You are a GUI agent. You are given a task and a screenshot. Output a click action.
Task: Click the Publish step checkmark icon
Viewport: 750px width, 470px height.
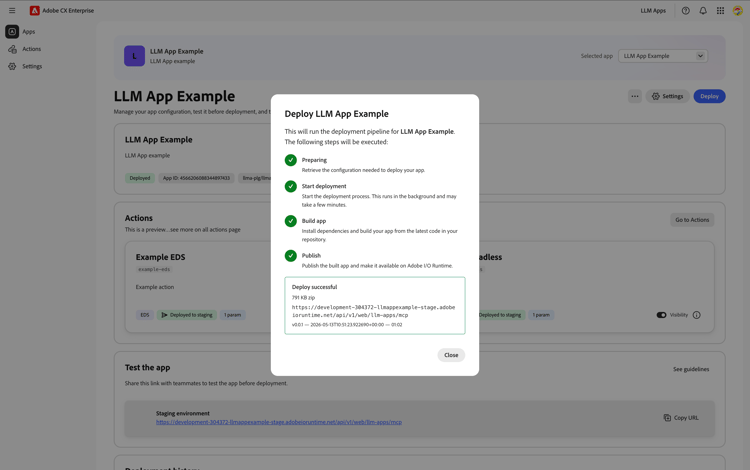coord(291,256)
